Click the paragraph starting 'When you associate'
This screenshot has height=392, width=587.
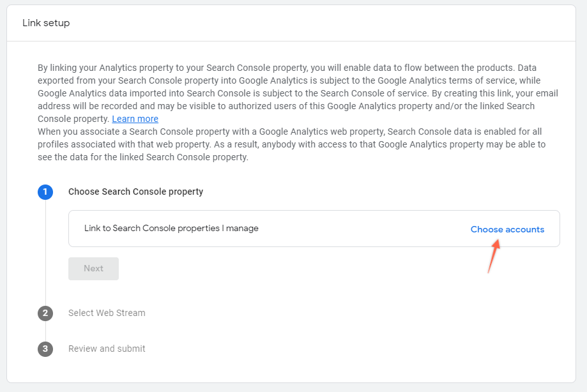tap(292, 144)
